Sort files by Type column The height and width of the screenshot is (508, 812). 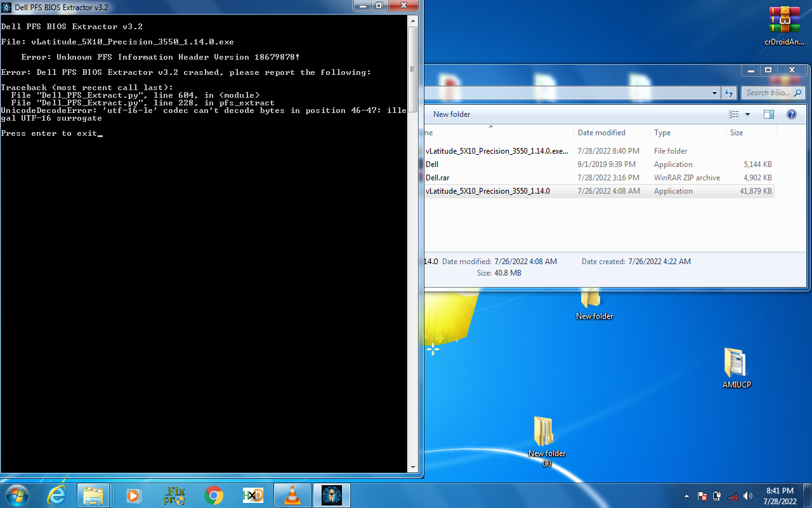pos(688,133)
